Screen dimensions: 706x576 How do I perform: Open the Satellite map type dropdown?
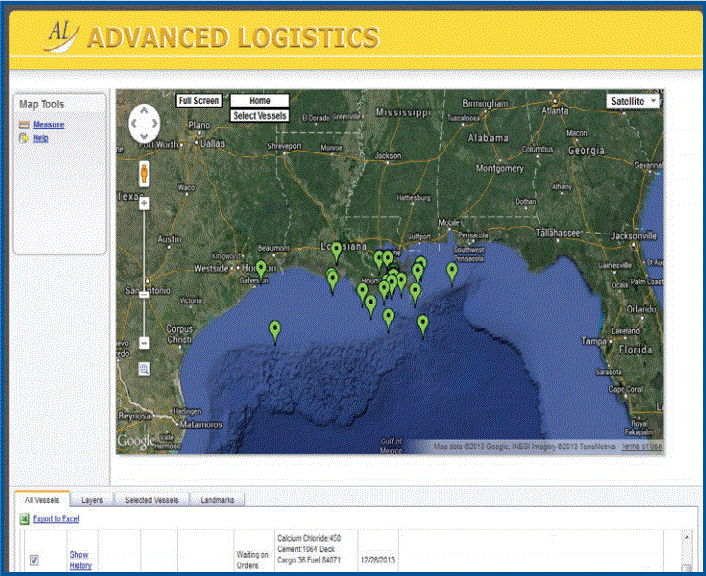click(635, 101)
